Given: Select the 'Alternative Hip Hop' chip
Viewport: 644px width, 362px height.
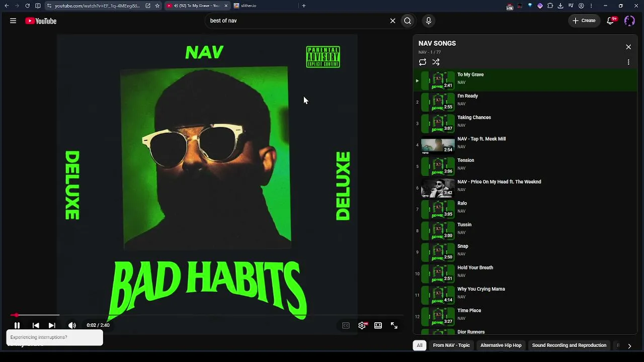Looking at the screenshot, I should (501, 345).
